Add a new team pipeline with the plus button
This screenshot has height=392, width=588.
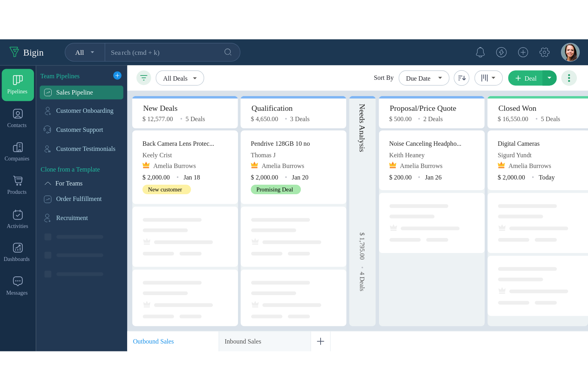(117, 75)
